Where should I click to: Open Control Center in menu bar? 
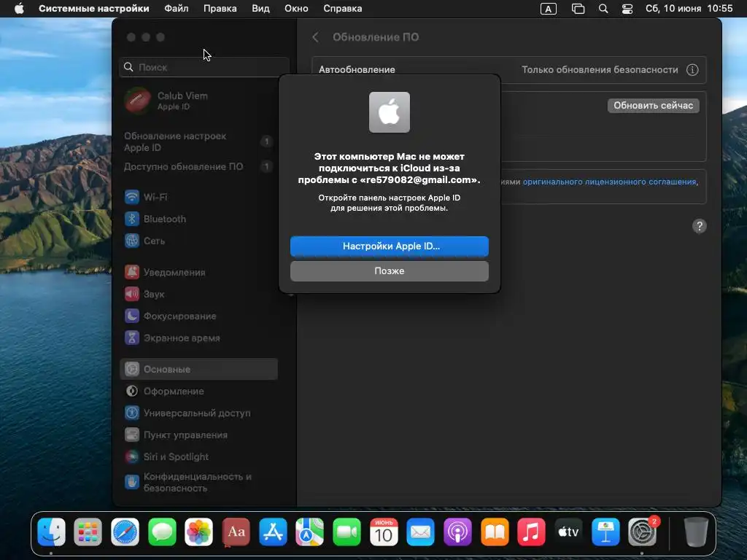coord(627,9)
